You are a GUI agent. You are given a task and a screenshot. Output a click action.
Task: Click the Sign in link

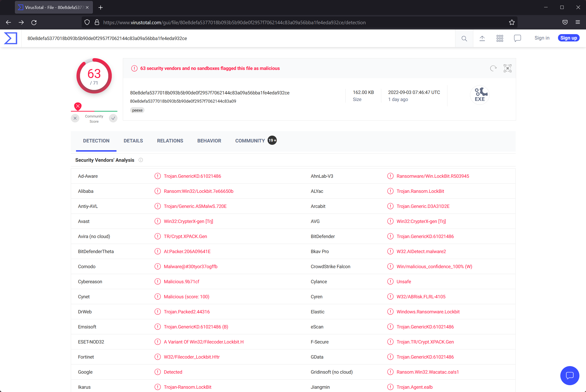click(x=542, y=38)
